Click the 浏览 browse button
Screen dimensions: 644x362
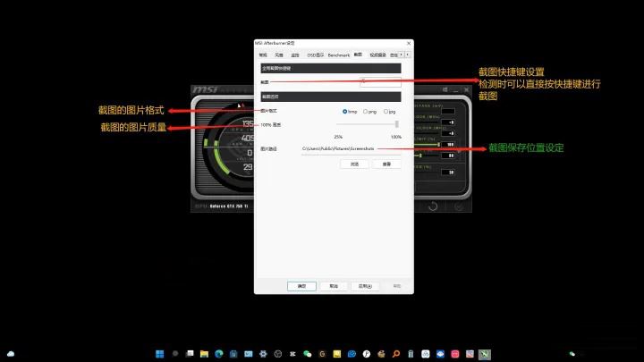pos(354,164)
